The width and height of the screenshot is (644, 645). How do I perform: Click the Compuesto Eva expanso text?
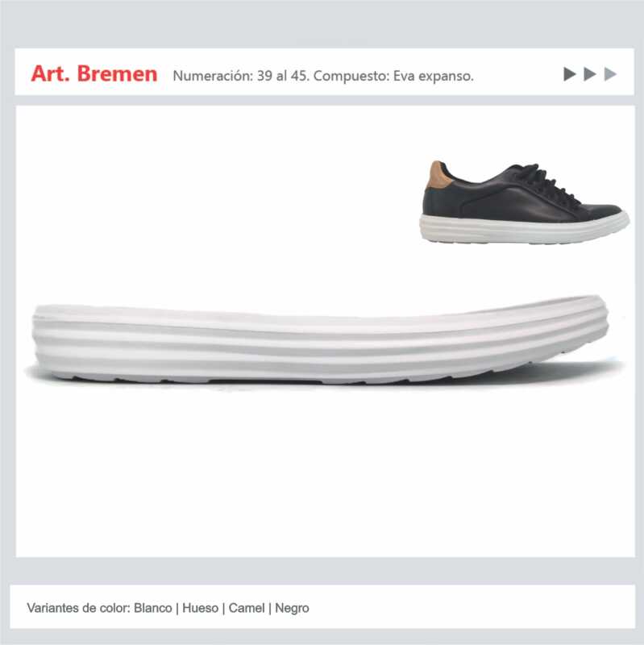[x=393, y=76]
